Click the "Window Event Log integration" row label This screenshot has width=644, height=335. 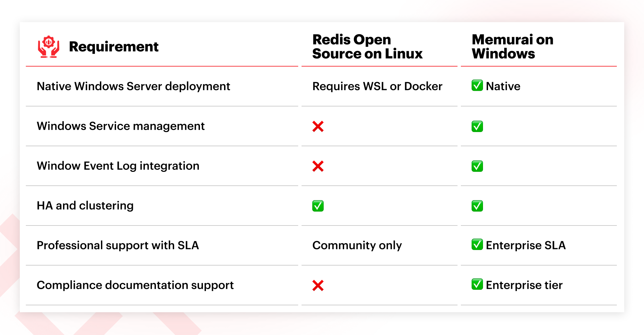click(118, 166)
